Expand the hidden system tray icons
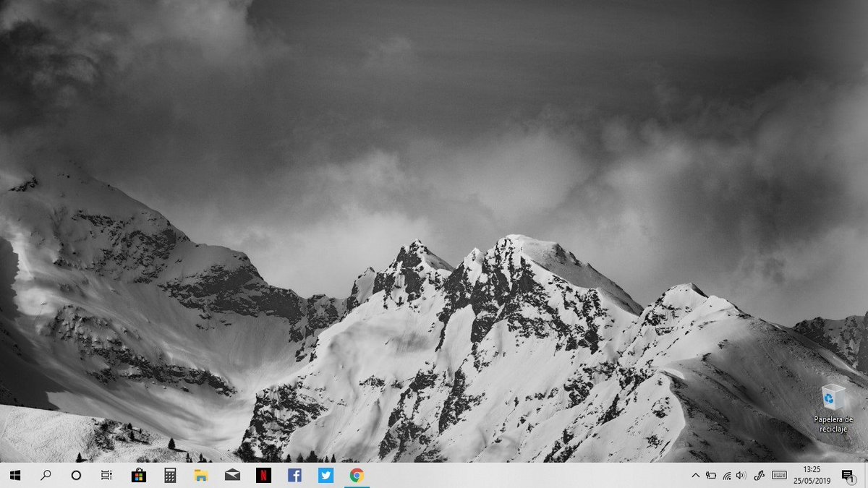This screenshot has width=868, height=488. (695, 475)
